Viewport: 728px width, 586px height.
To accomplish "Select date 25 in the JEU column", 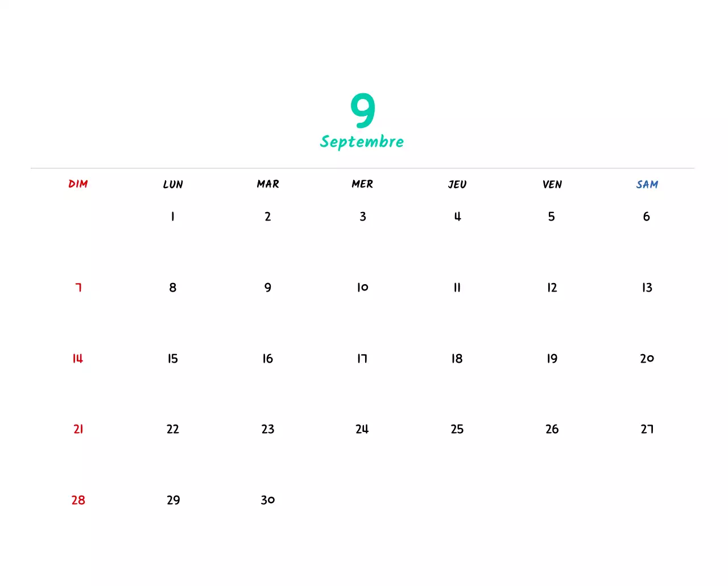I will tap(457, 429).
